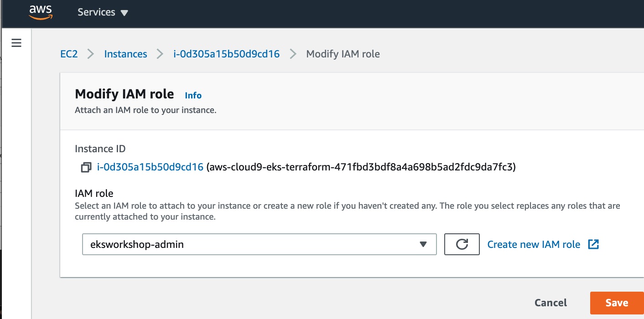Go to EC2 in the breadcrumb
644x319 pixels.
[x=69, y=54]
